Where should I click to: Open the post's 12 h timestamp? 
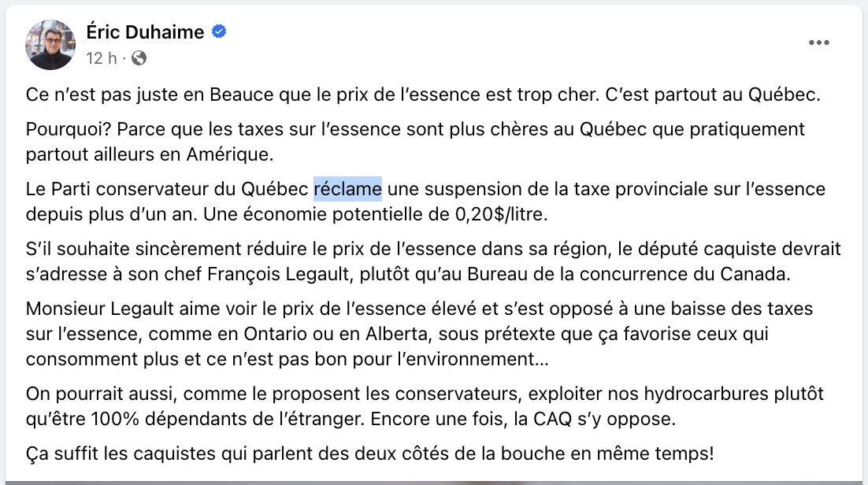coord(102,58)
